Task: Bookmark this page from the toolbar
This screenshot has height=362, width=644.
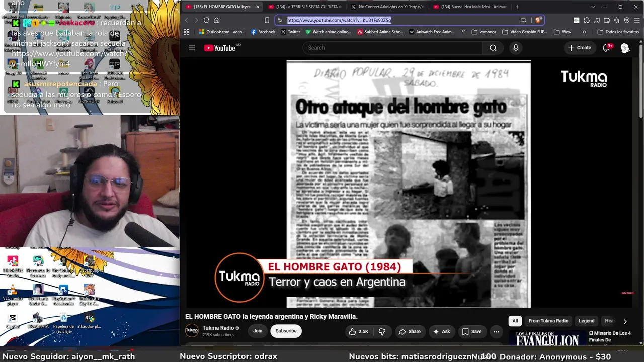Action: point(267,20)
